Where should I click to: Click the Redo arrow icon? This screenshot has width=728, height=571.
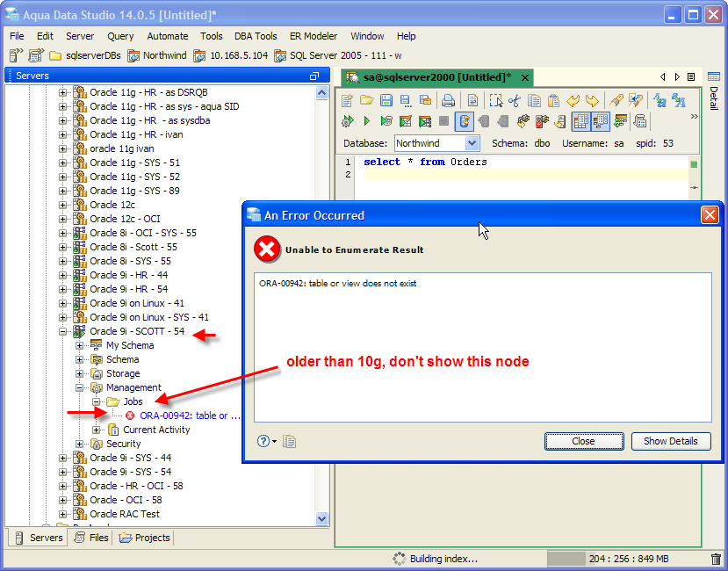click(x=592, y=100)
